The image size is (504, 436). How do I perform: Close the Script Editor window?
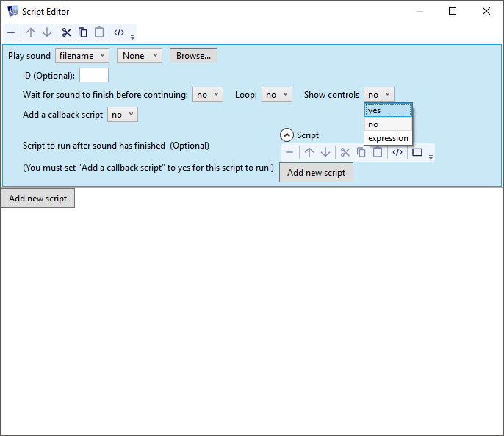pos(486,11)
